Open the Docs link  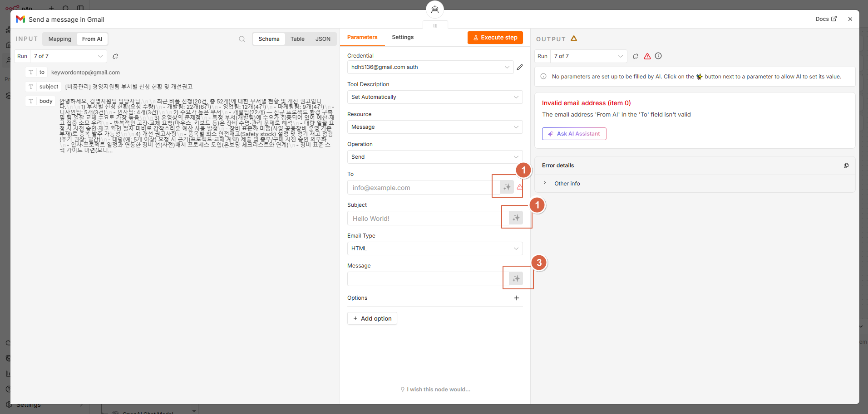[x=826, y=19]
